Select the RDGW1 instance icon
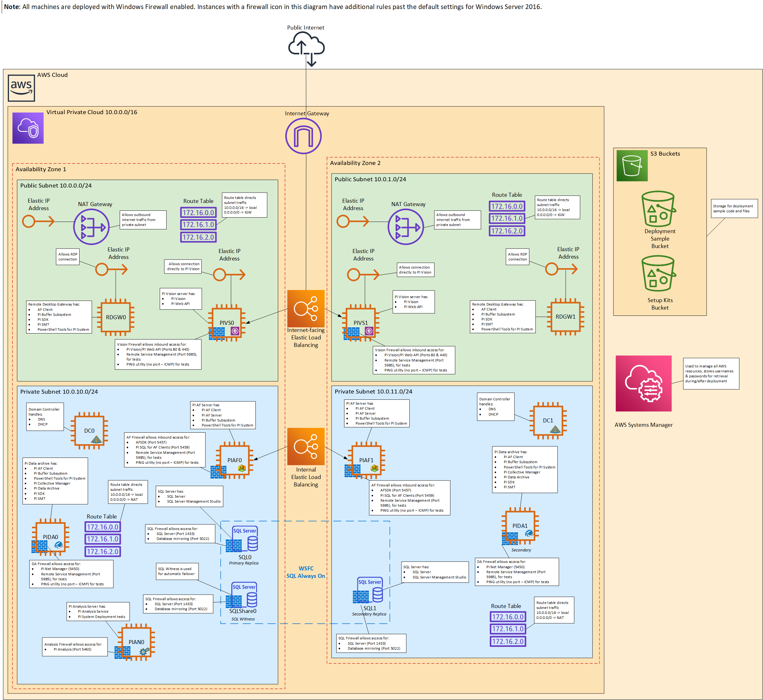The width and height of the screenshot is (763, 700). 565,317
